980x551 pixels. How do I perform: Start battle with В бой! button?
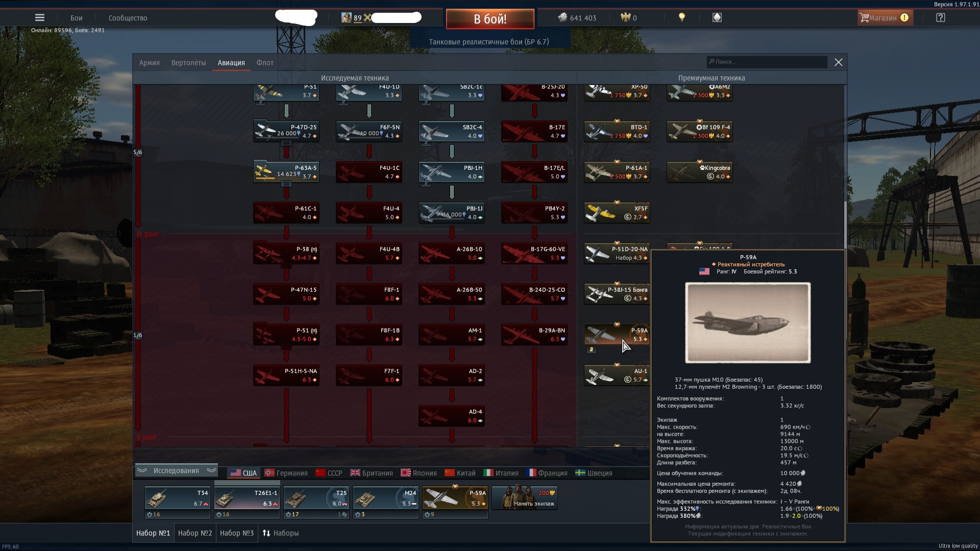[x=490, y=19]
